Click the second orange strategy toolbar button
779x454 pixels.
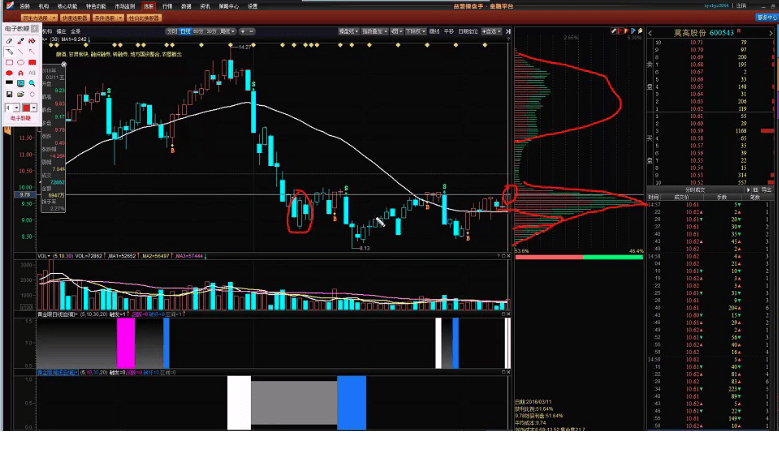pos(75,18)
